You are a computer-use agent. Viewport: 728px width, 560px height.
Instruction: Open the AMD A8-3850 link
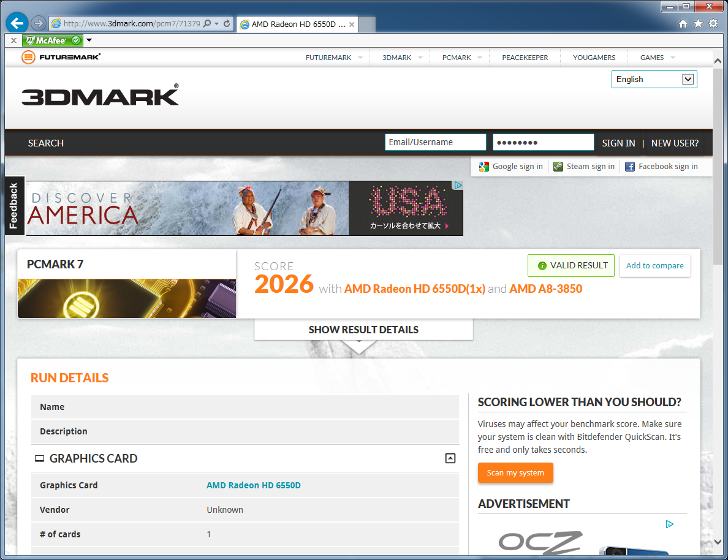tap(545, 289)
